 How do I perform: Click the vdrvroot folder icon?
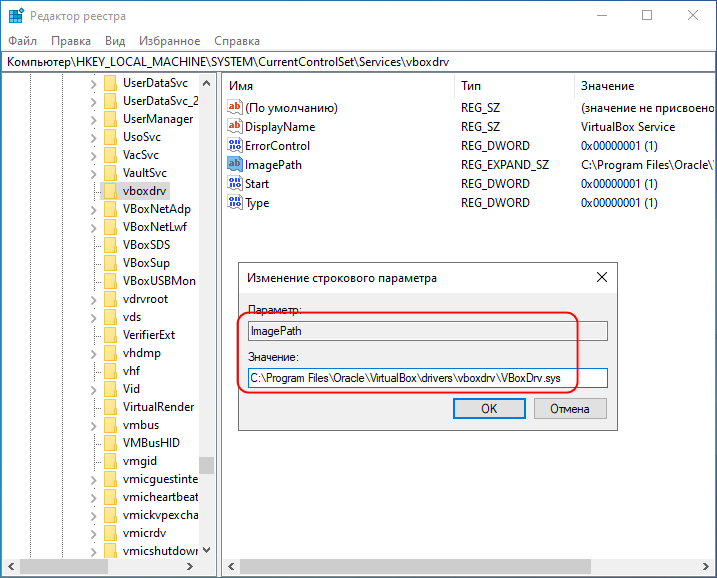coord(110,299)
